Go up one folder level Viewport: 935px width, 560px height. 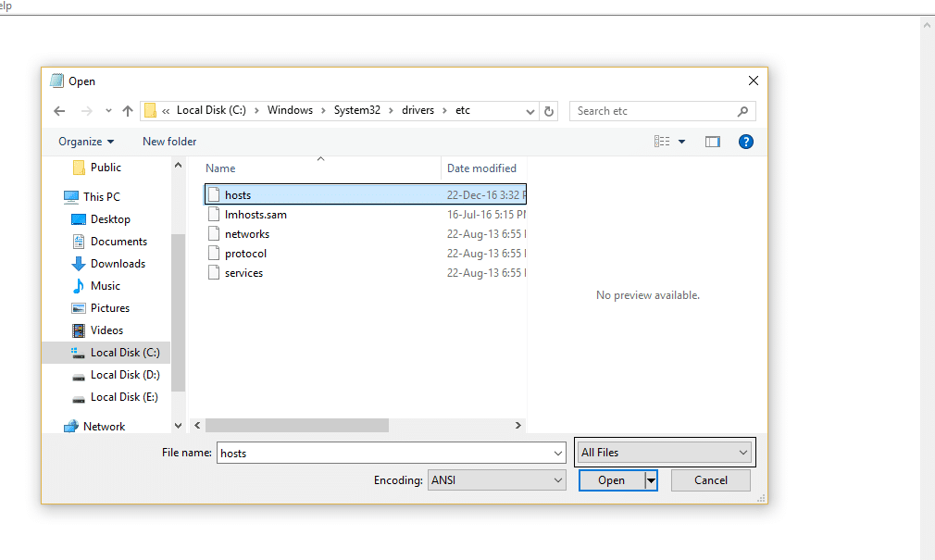coord(127,111)
